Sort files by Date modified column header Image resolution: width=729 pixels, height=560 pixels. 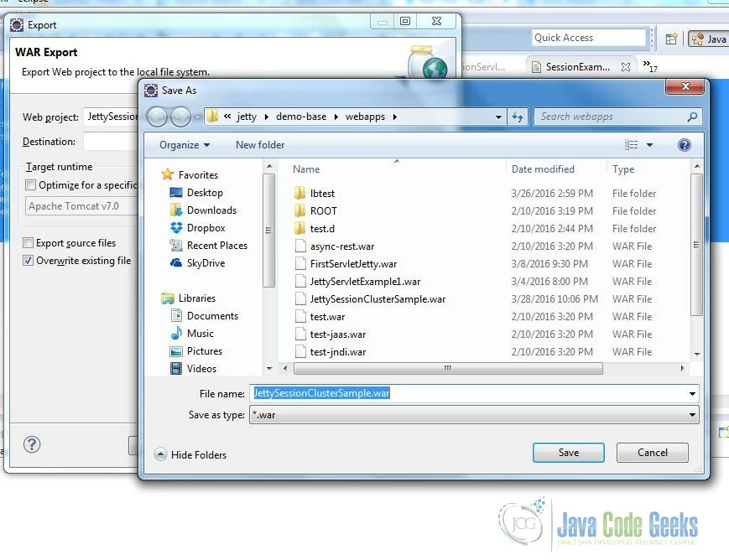(x=543, y=169)
